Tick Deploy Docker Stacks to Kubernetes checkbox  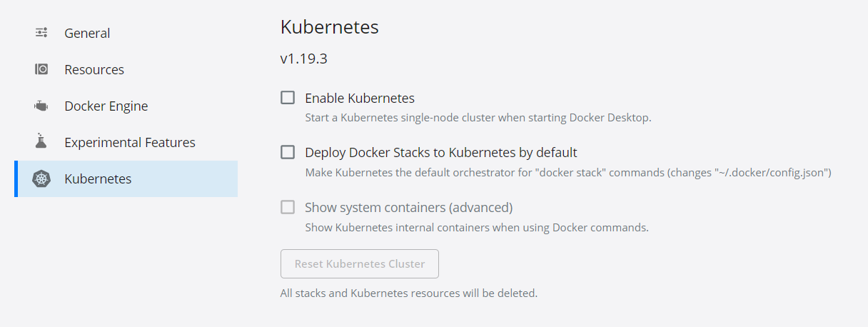pos(288,152)
